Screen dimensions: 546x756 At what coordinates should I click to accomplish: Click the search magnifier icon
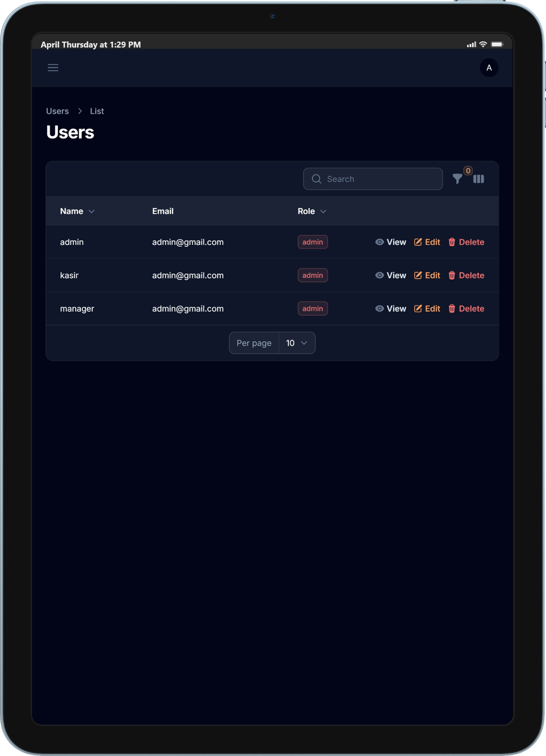[x=316, y=179]
